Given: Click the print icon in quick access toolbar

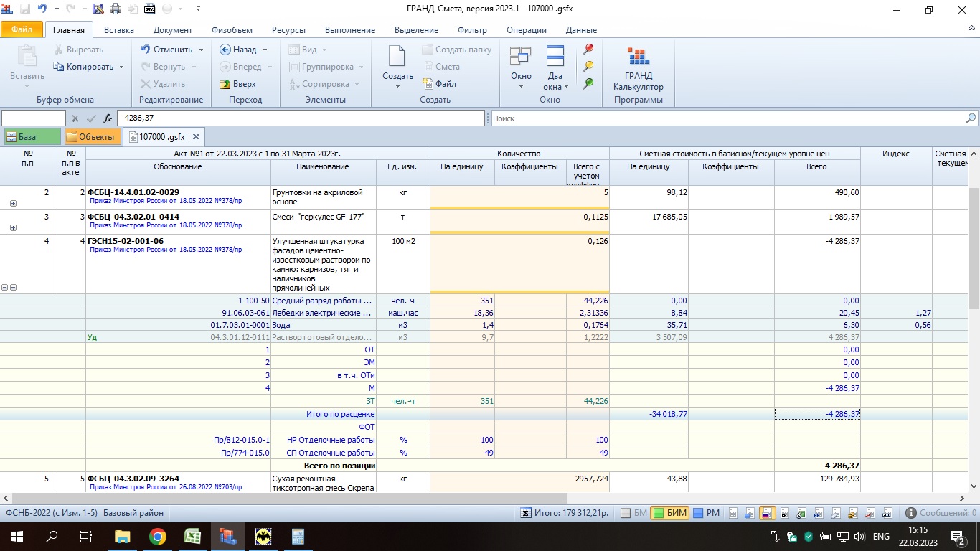Looking at the screenshot, I should (115, 9).
